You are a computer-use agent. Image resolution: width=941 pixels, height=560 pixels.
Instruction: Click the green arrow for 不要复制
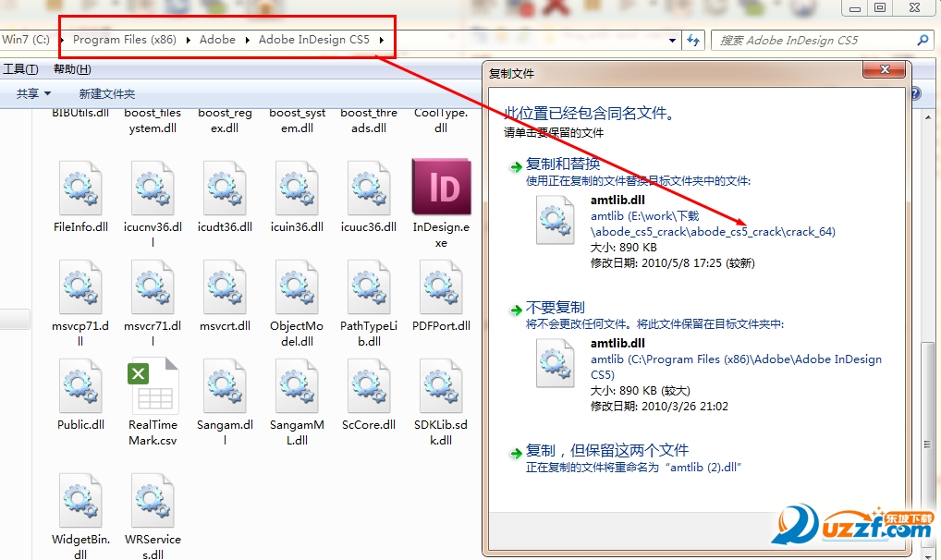pos(516,310)
